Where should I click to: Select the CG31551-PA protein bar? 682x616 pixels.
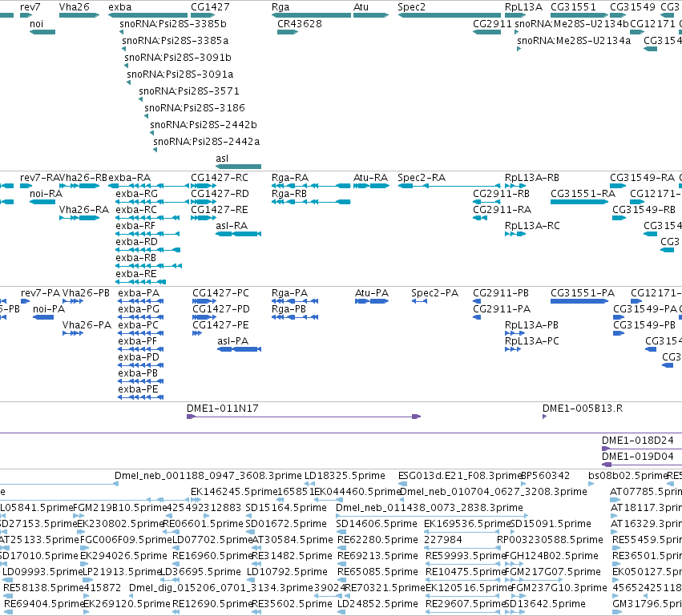[579, 301]
